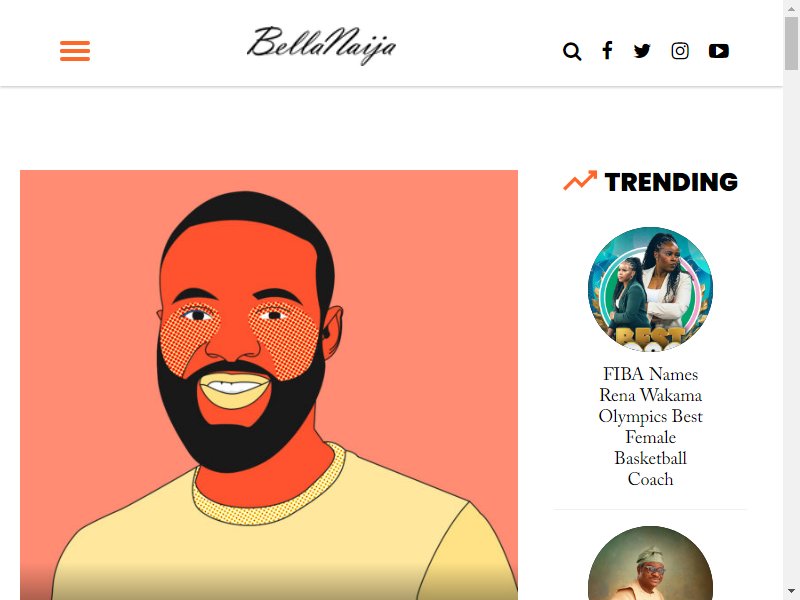Click the gold BEST text on the Wakama thumbnail
This screenshot has height=600, width=800.
tap(650, 337)
